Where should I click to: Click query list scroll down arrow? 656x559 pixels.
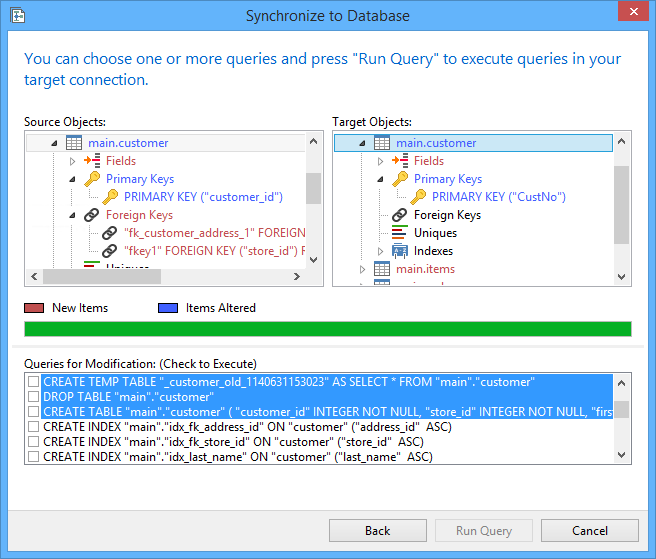click(x=622, y=455)
